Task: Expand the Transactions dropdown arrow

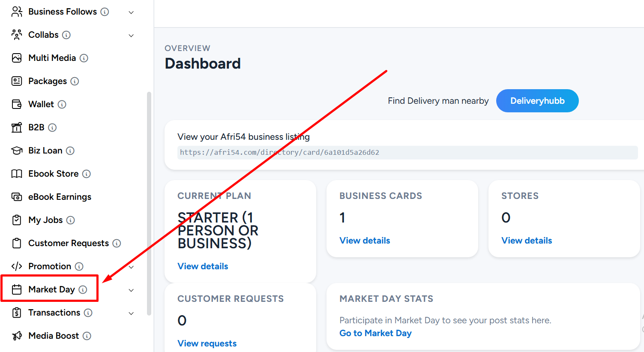Action: [132, 313]
